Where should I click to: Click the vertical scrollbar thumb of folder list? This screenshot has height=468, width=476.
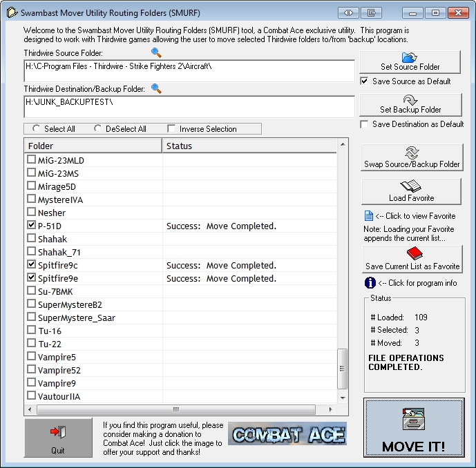(x=343, y=369)
